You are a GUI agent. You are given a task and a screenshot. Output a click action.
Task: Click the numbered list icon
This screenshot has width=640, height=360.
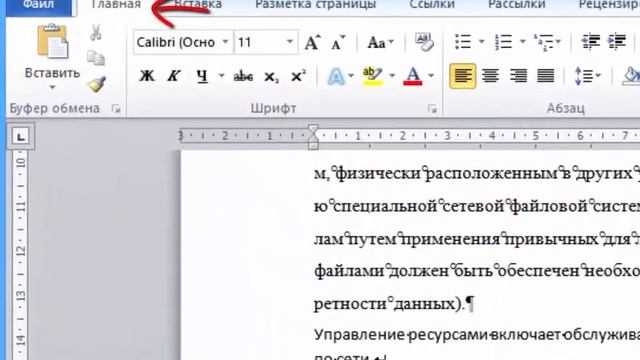click(x=503, y=42)
